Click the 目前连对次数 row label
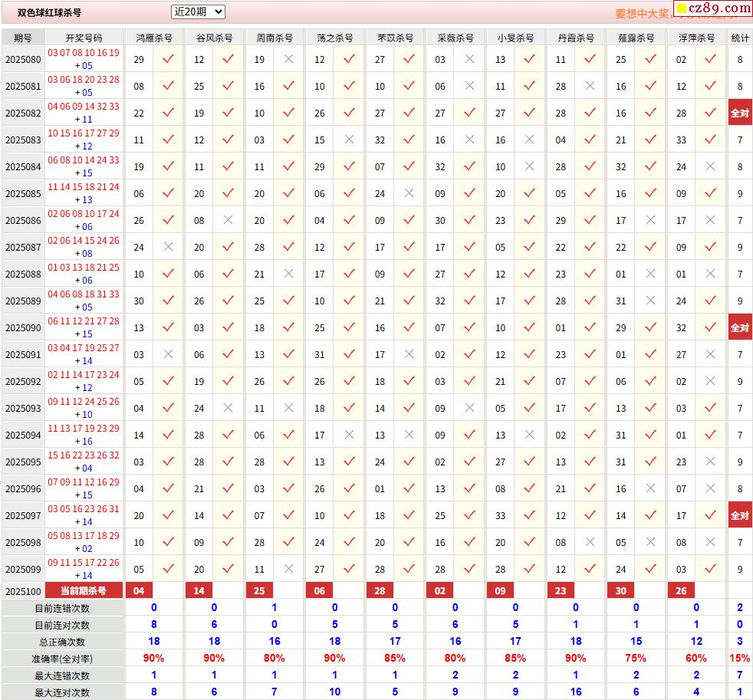The image size is (753, 700). click(x=62, y=625)
